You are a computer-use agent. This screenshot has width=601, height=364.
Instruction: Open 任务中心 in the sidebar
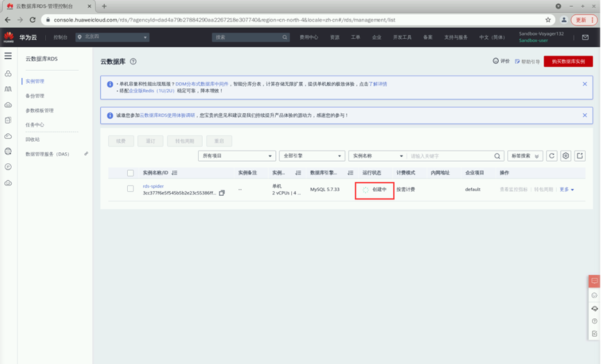[35, 125]
